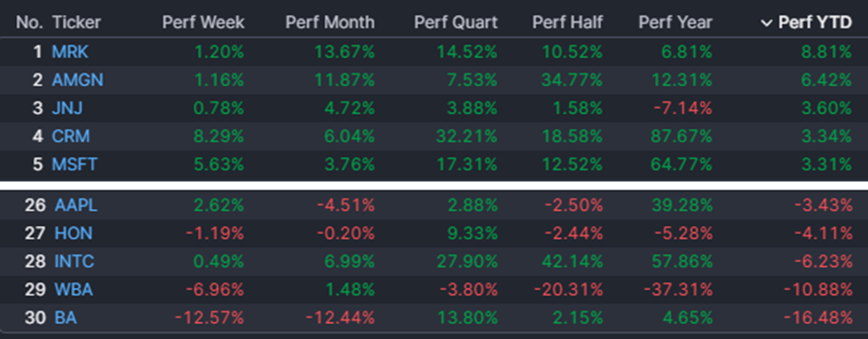Open the INTC ticker link

coord(74,262)
